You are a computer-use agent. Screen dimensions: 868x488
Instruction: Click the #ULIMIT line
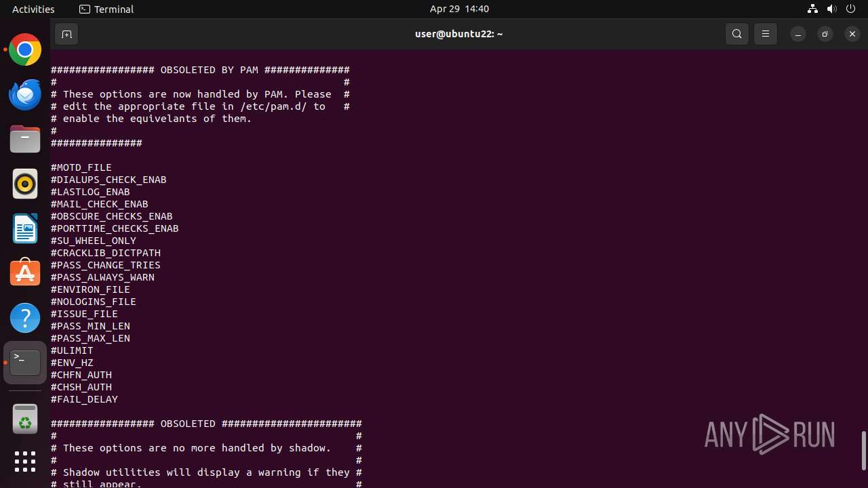[72, 350]
